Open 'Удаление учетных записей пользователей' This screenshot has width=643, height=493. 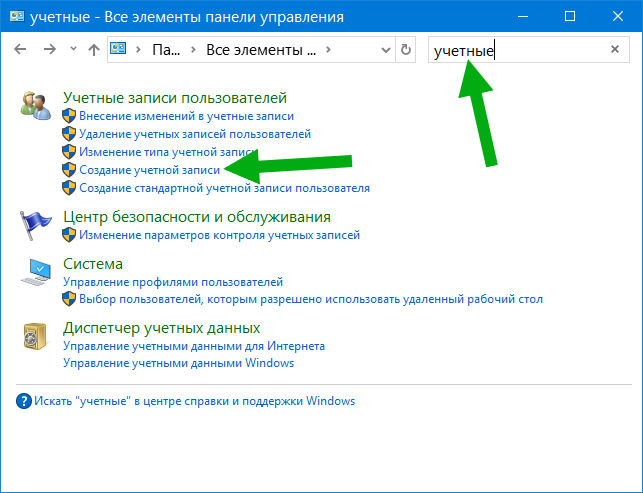195,134
